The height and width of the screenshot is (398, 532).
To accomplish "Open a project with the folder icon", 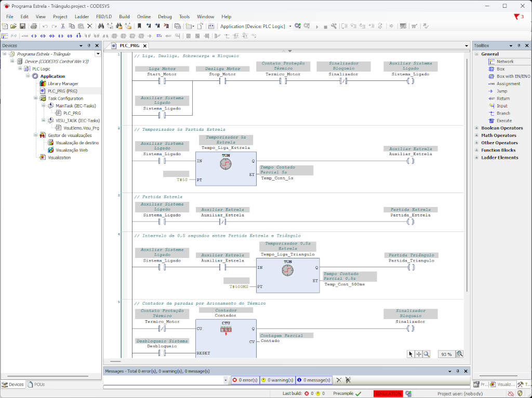I will 14,26.
